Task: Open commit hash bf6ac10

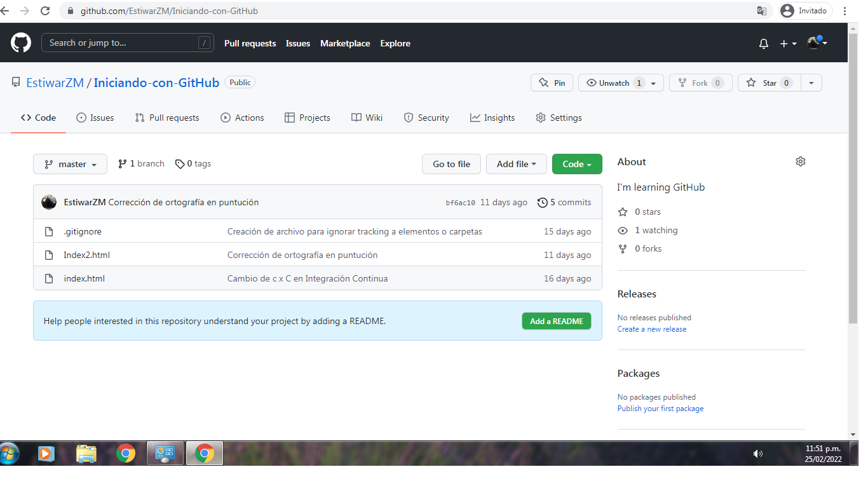Action: 461,203
